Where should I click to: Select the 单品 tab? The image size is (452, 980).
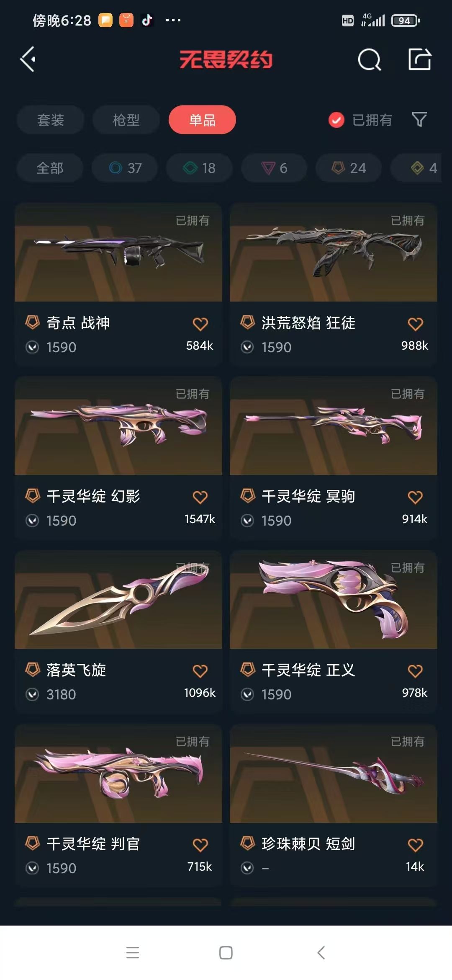pos(202,120)
